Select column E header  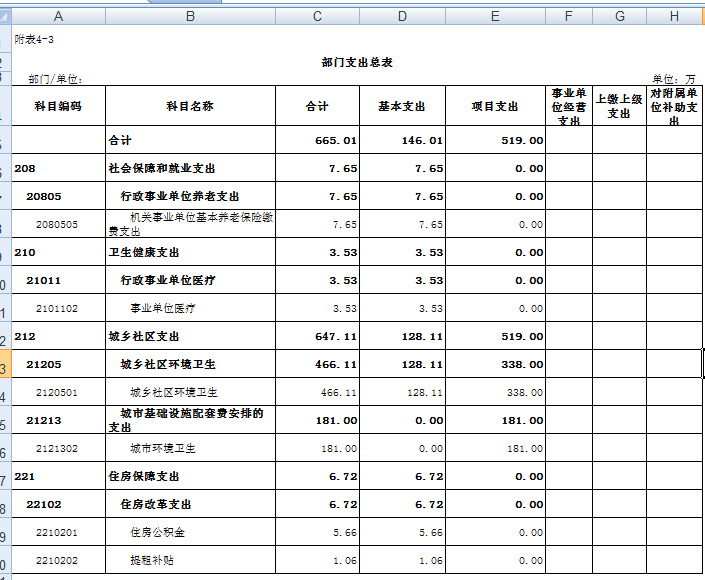pos(495,17)
